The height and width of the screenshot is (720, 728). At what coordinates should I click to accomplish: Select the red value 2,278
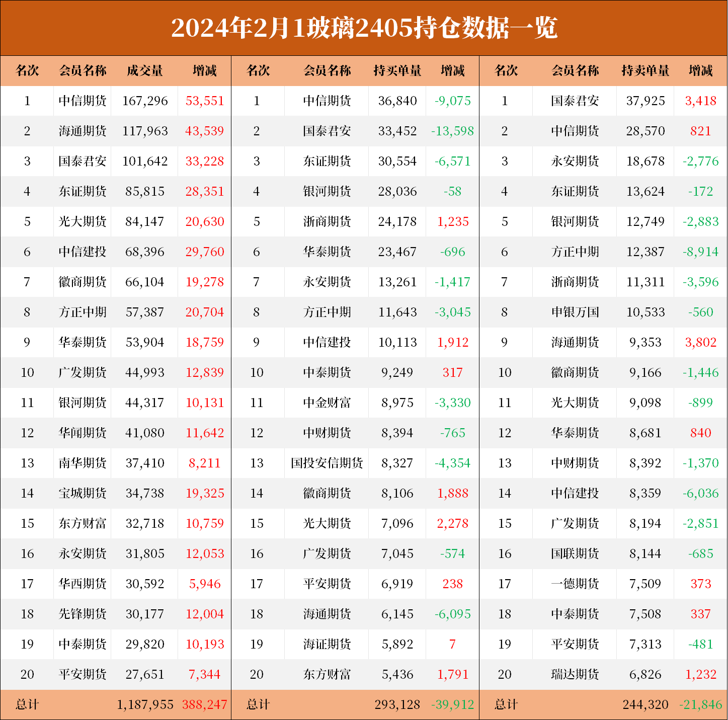tap(453, 523)
